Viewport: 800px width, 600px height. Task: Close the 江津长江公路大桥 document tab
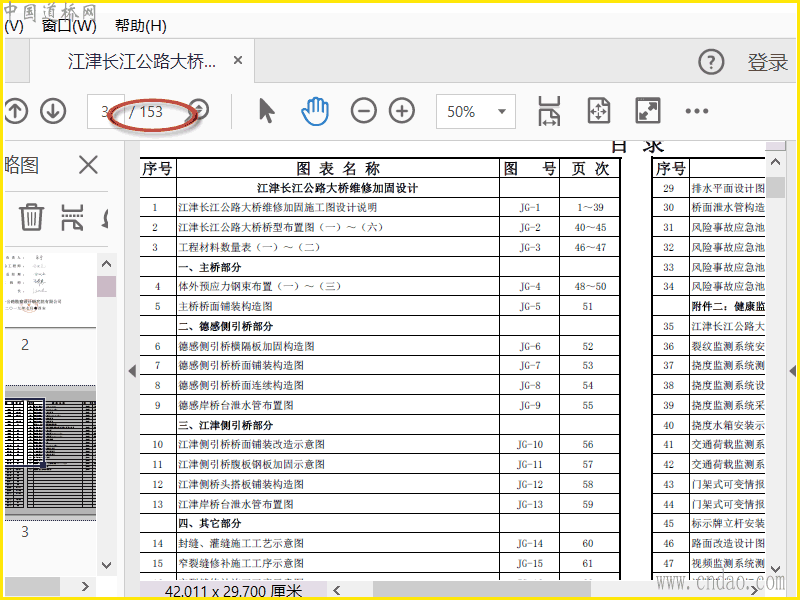pyautogui.click(x=238, y=60)
